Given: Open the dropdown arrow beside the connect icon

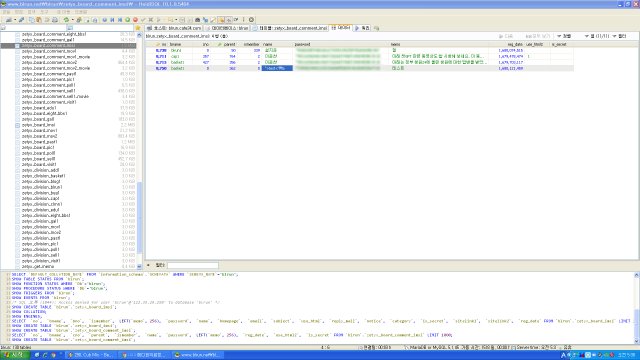Looking at the screenshot, I should click(x=15, y=20).
